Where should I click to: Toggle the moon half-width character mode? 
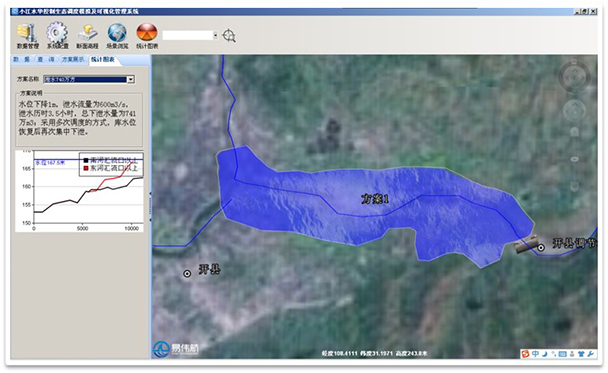click(x=545, y=354)
